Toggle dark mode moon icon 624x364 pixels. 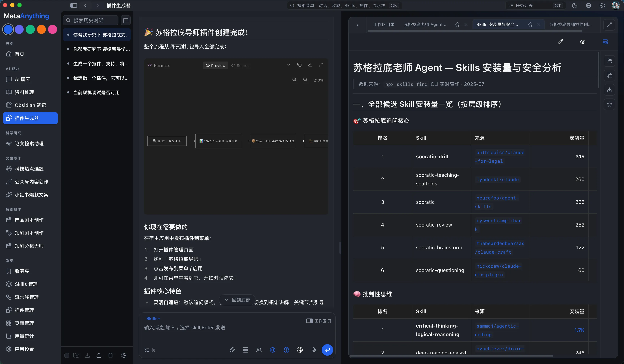575,5
